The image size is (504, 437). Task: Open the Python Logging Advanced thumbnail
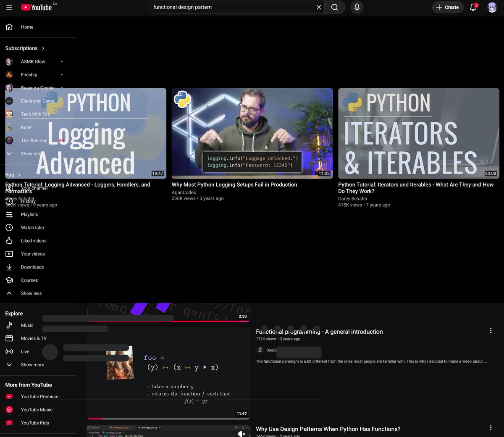[x=86, y=133]
